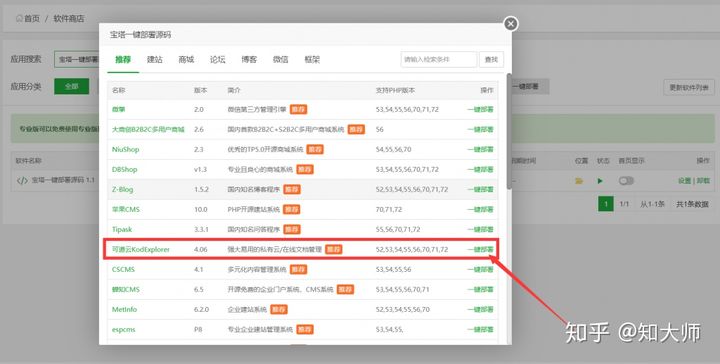Click the home icon in breadcrumb

(x=19, y=18)
